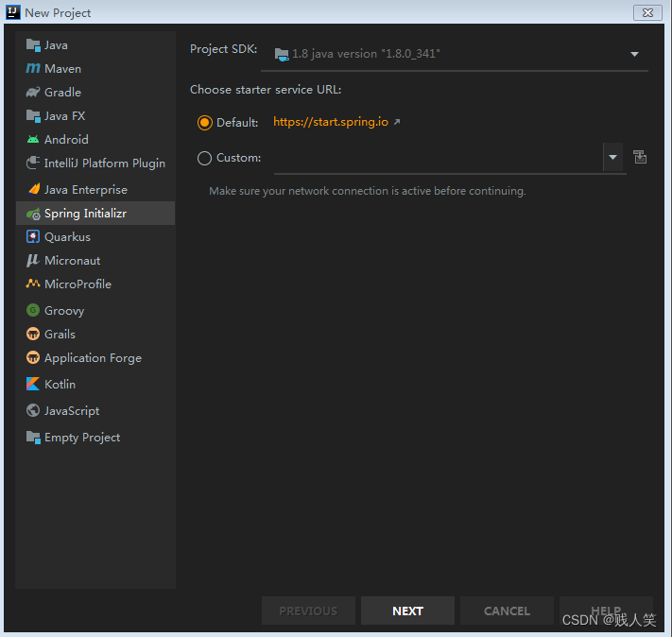This screenshot has width=672, height=637.
Task: Click the Java Enterprise flame icon
Action: (x=33, y=189)
